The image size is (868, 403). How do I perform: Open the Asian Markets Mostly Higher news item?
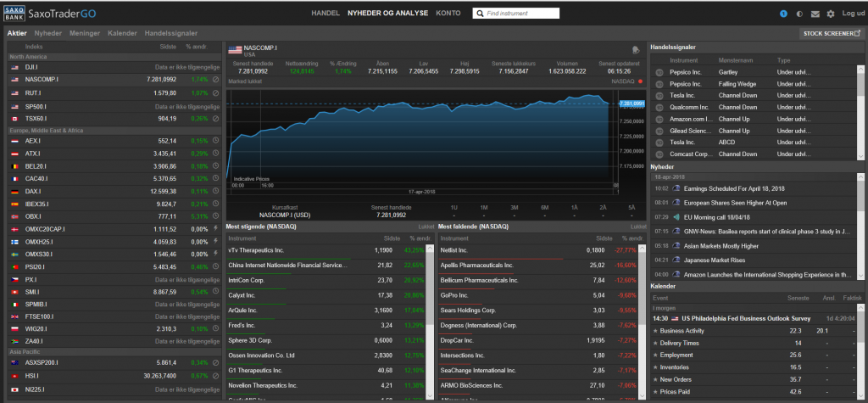(x=721, y=245)
